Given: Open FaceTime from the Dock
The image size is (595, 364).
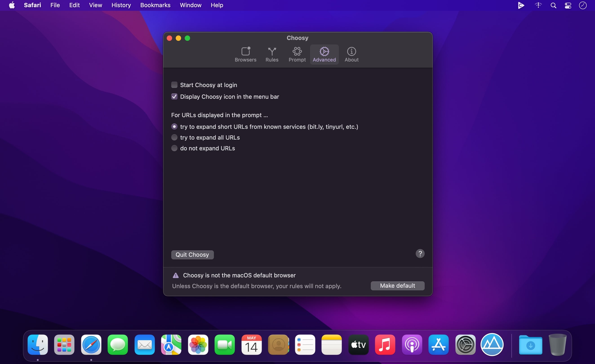Looking at the screenshot, I should pyautogui.click(x=224, y=344).
